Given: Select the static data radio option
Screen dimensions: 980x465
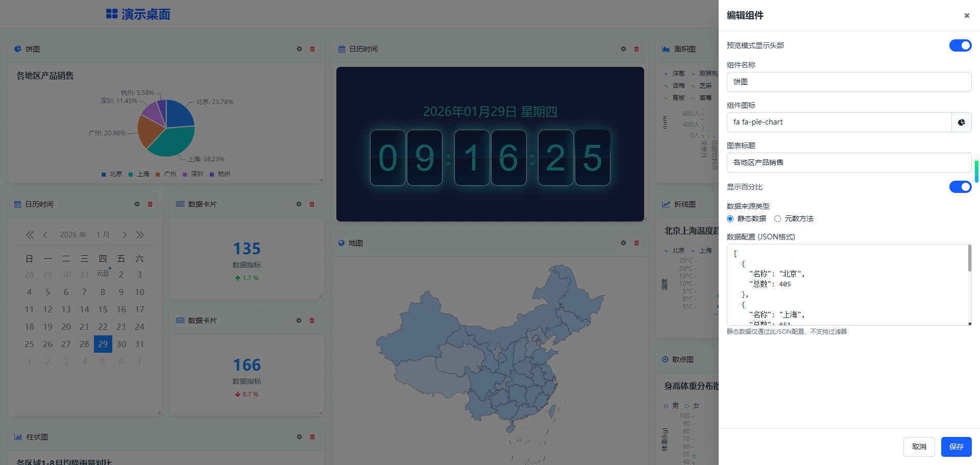Looking at the screenshot, I should coord(730,219).
